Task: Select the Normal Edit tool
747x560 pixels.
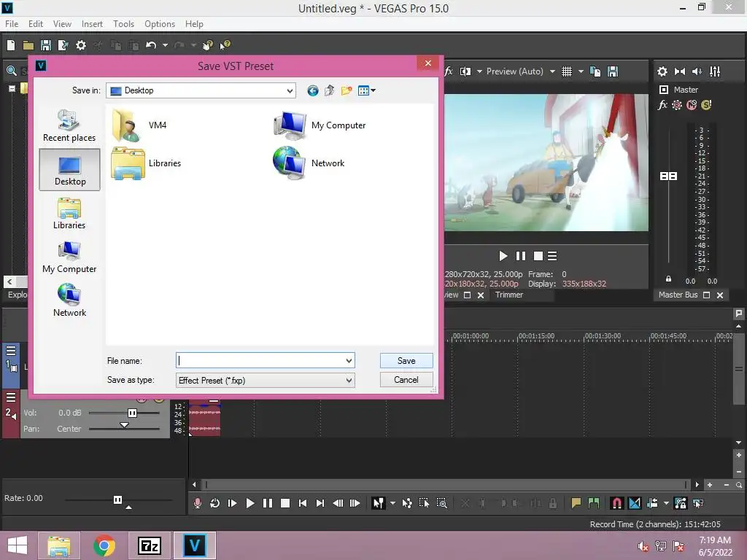Action: coord(379,503)
